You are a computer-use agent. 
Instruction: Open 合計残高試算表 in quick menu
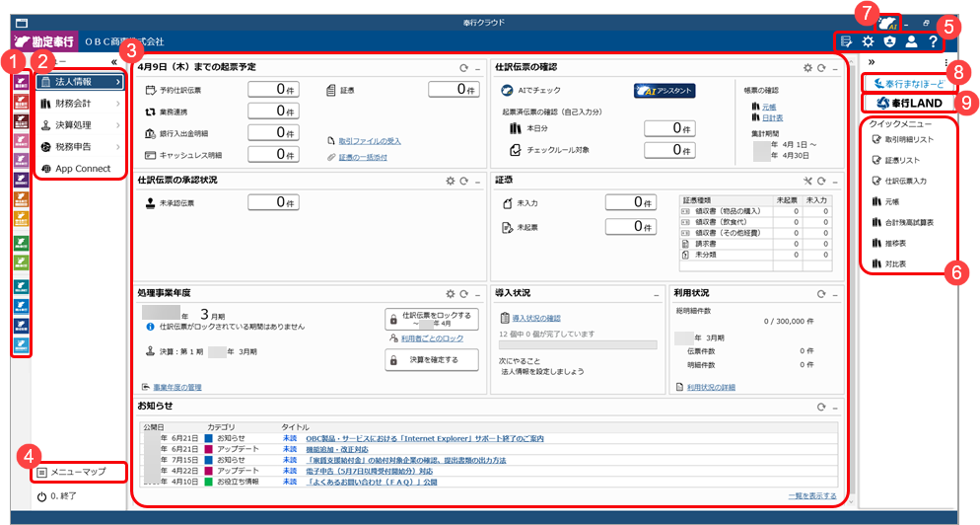pos(903,222)
